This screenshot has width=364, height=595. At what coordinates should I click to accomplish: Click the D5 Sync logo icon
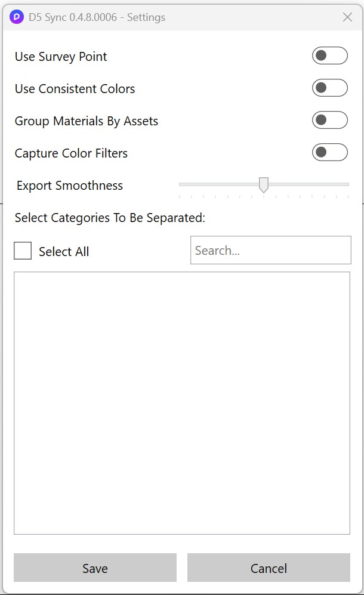[17, 17]
